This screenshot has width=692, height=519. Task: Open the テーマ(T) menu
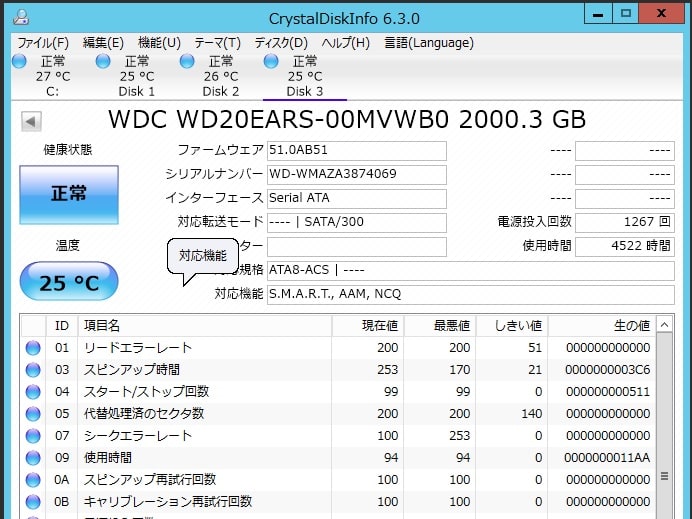click(218, 43)
